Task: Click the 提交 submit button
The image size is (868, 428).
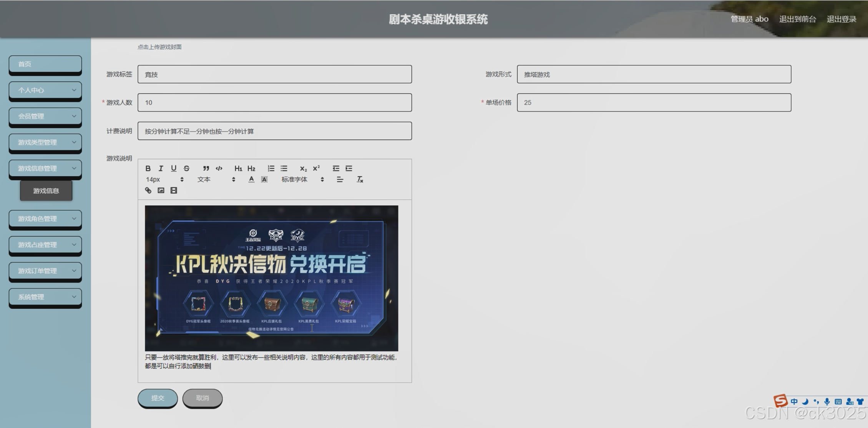Action: [158, 398]
